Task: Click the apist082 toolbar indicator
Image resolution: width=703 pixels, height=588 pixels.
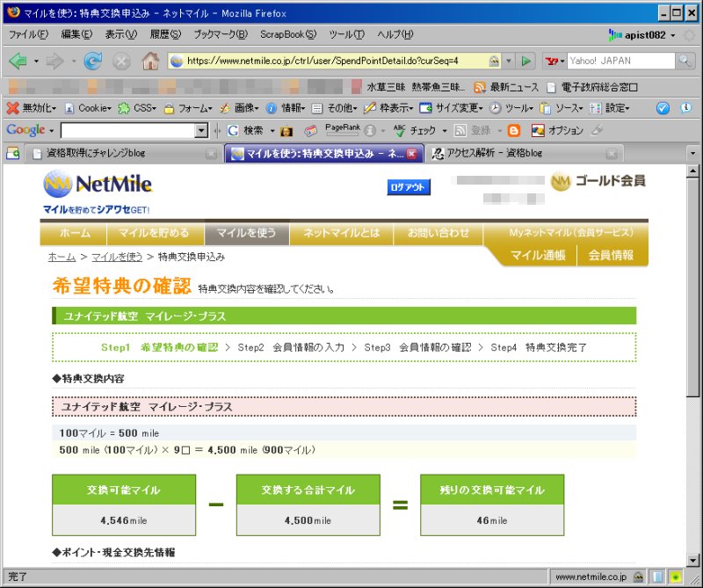Action: (x=641, y=35)
